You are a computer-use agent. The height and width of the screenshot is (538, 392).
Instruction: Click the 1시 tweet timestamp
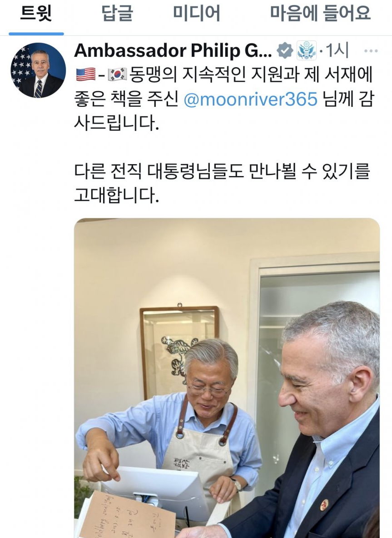click(337, 51)
